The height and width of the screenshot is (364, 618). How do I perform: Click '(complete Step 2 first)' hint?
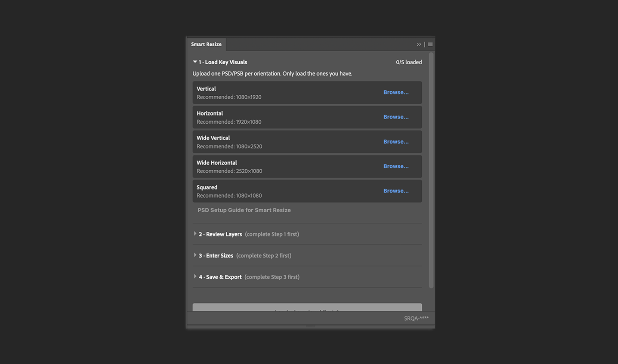[x=264, y=256]
